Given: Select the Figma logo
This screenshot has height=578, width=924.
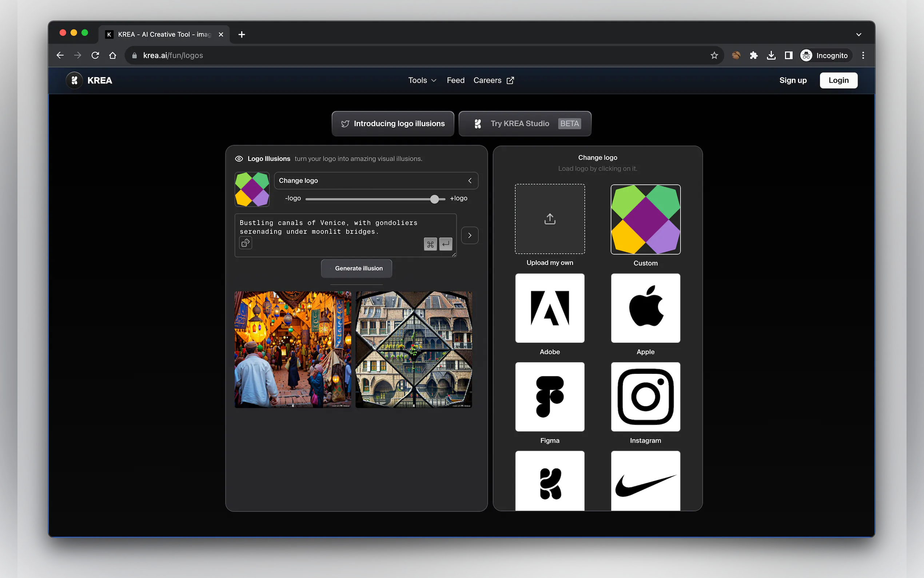Looking at the screenshot, I should coord(549,396).
